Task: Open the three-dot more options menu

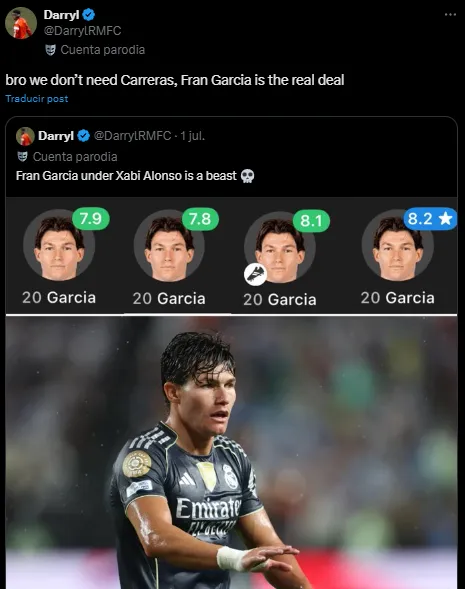Action: tap(450, 15)
